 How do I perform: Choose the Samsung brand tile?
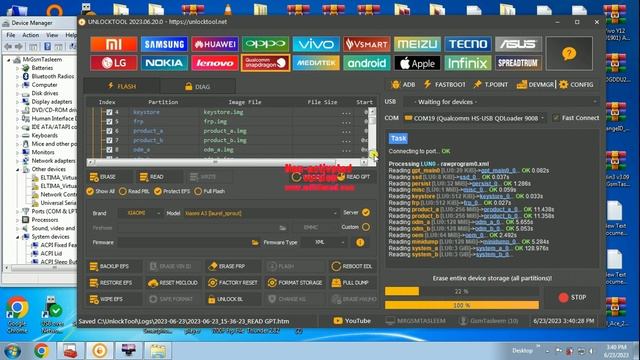(164, 44)
